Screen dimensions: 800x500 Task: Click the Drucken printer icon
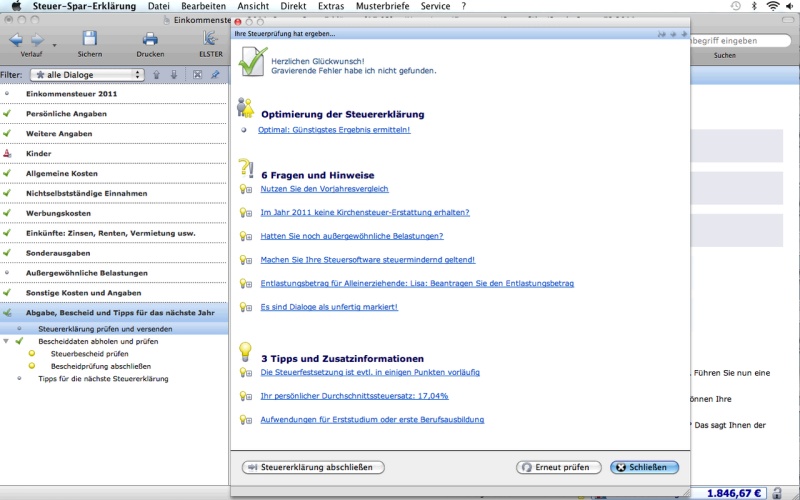pos(150,39)
